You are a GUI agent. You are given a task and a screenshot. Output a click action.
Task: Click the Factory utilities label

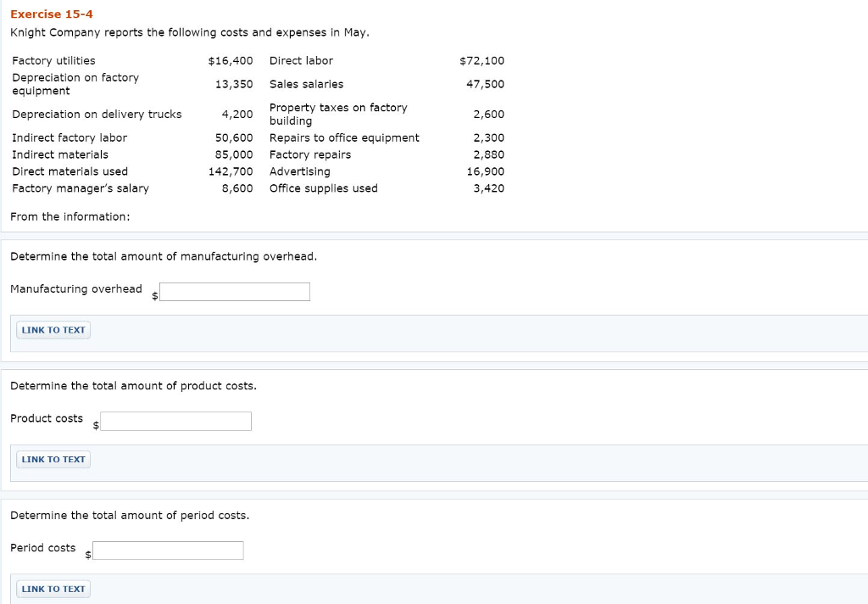pos(53,60)
